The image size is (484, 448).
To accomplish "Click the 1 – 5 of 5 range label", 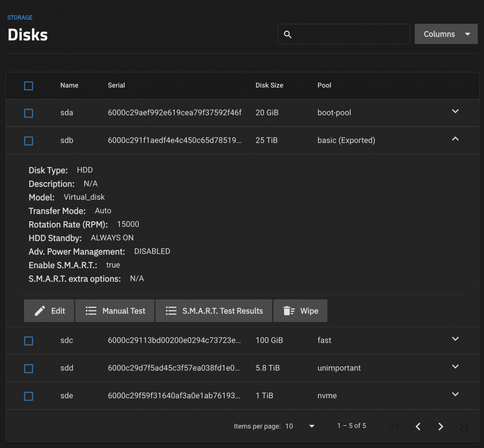I will point(352,426).
